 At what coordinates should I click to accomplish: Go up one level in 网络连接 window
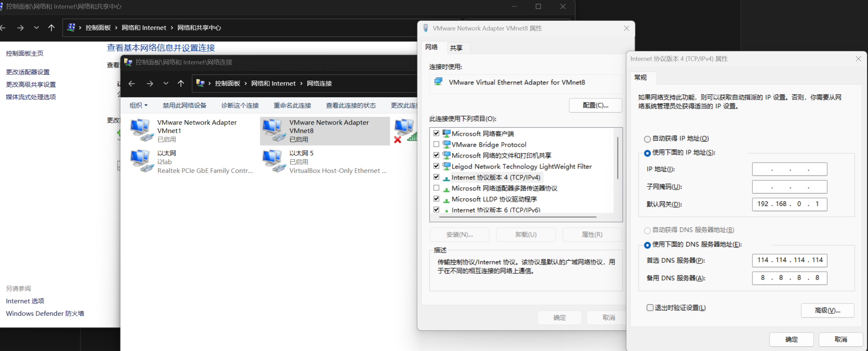181,83
